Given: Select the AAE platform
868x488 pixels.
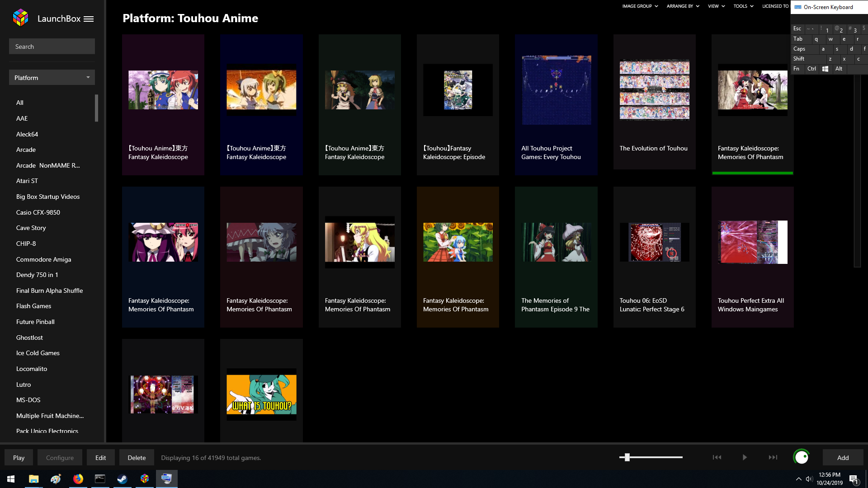Looking at the screenshot, I should click(x=22, y=118).
